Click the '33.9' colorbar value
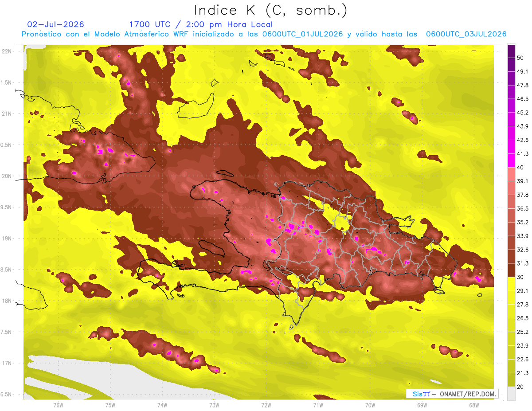Viewport: 532px width, 411px height. click(523, 236)
